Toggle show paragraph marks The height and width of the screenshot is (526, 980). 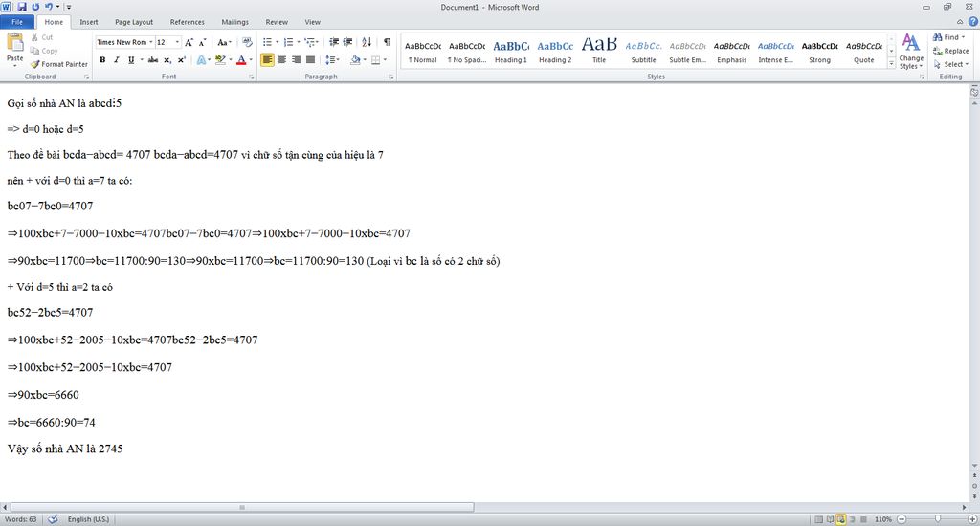click(387, 42)
